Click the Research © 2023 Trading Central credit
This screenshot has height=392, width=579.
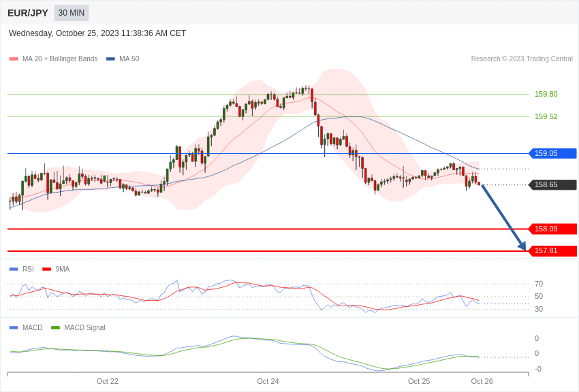[x=522, y=59]
